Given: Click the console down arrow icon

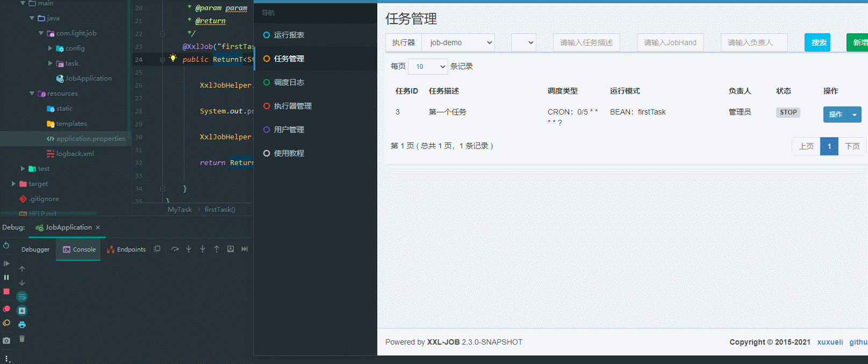Looking at the screenshot, I should click(x=22, y=282).
